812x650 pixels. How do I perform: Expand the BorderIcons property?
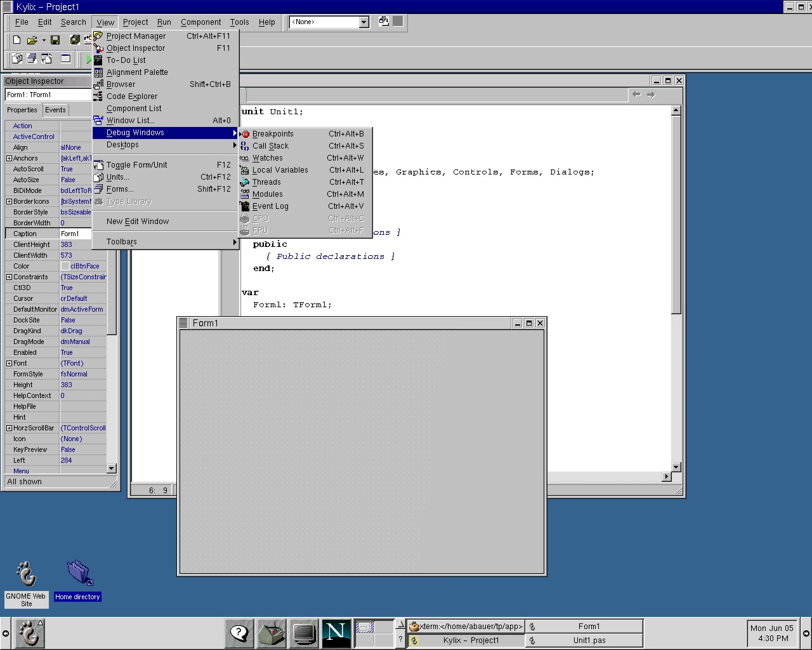click(x=9, y=202)
